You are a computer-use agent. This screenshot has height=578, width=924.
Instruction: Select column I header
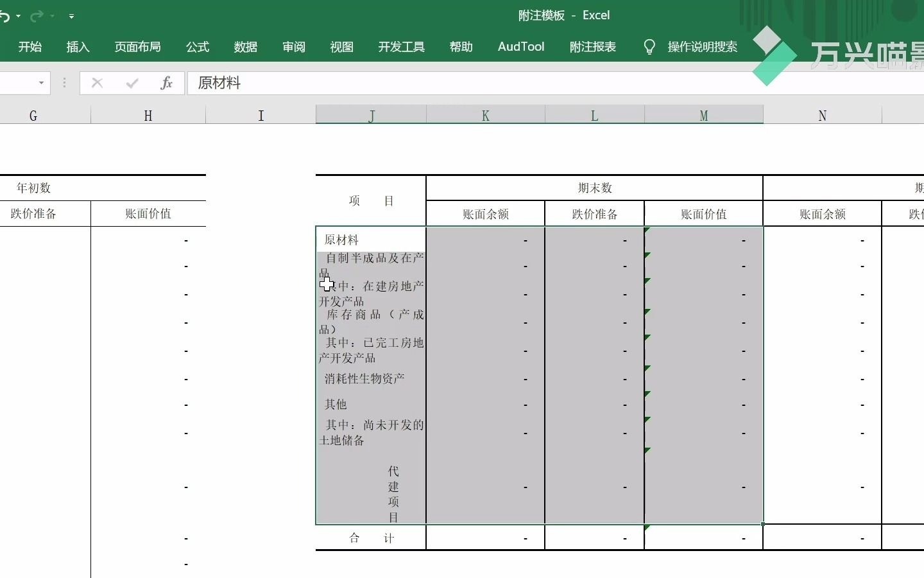pos(261,116)
